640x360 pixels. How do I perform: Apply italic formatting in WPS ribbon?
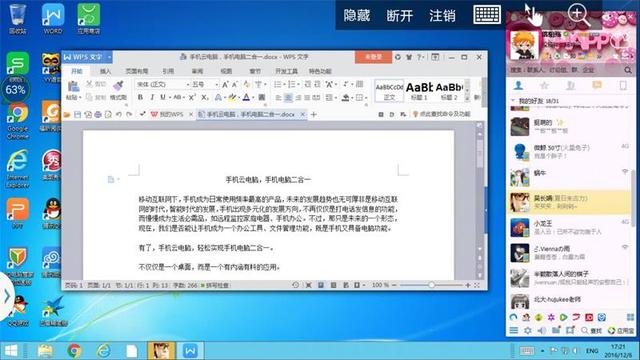(x=152, y=97)
